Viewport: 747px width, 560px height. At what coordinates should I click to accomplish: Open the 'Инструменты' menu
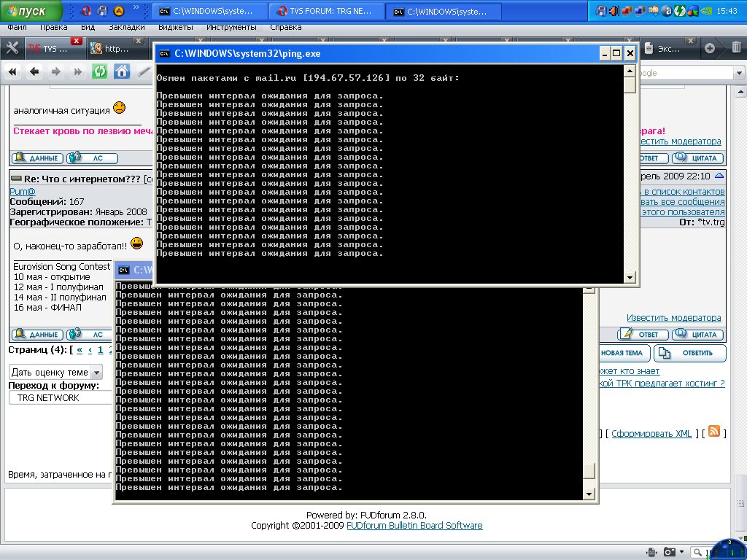pyautogui.click(x=231, y=27)
